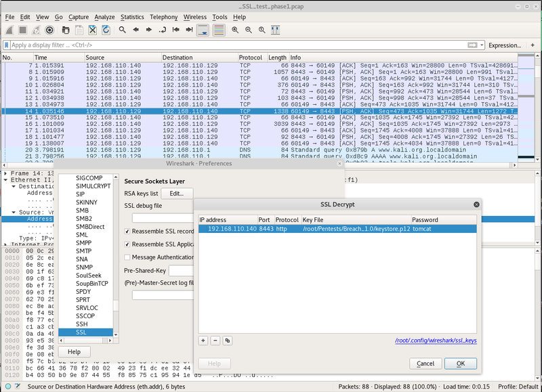
Task: Enable the Message Authentication checkbox
Action: [x=127, y=257]
